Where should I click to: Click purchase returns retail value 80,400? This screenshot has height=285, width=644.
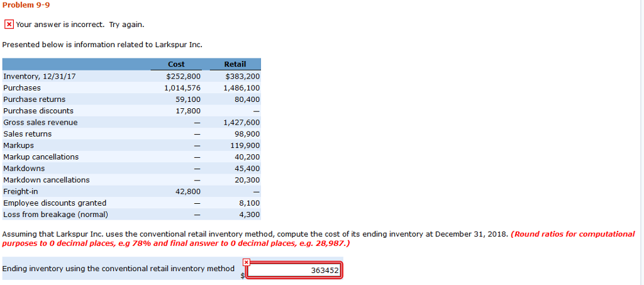[x=248, y=99]
